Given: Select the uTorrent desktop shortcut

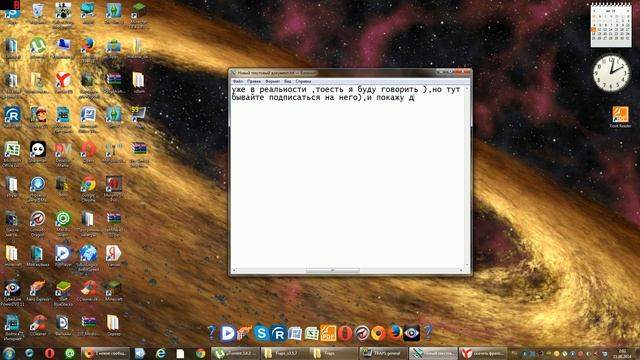Looking at the screenshot, I should tap(38, 48).
